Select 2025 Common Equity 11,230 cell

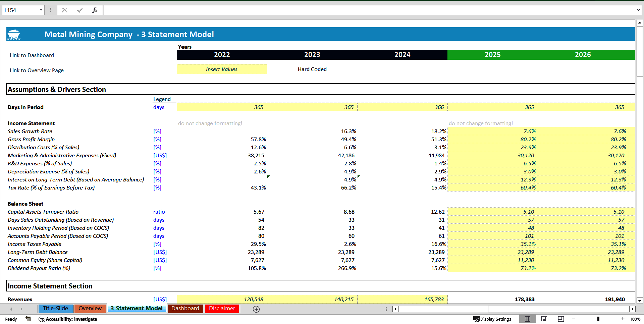(x=492, y=260)
